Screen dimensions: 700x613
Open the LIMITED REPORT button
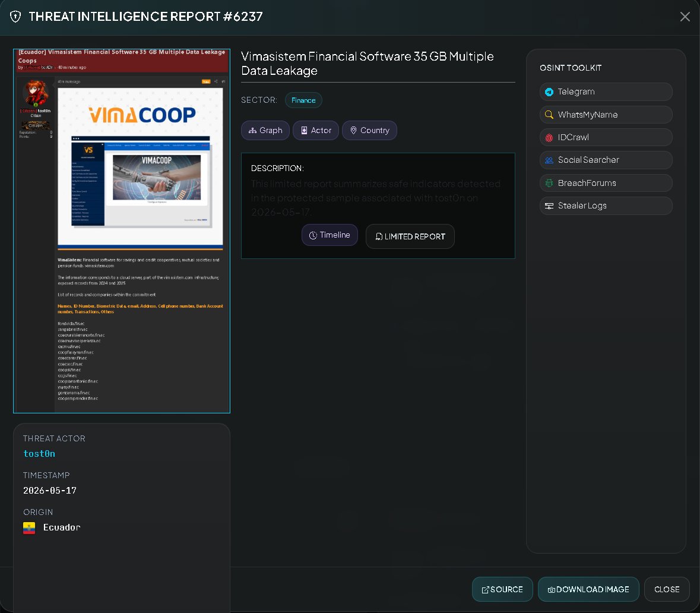coord(410,236)
